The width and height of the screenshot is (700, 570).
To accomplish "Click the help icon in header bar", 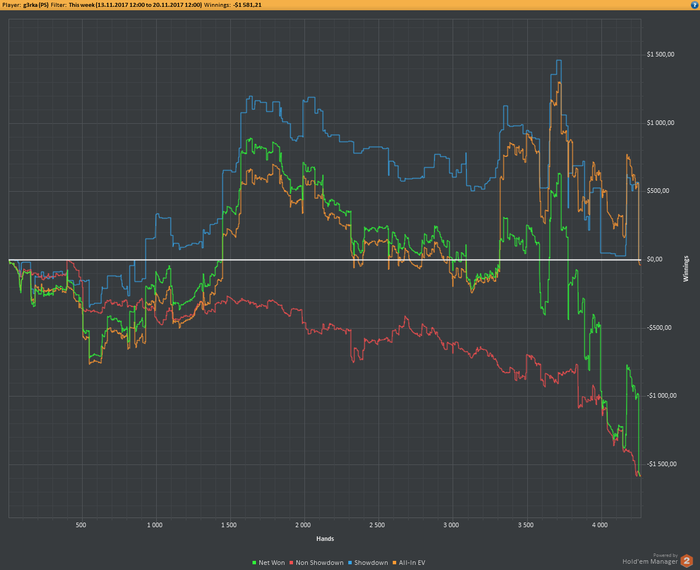I will (695, 5).
